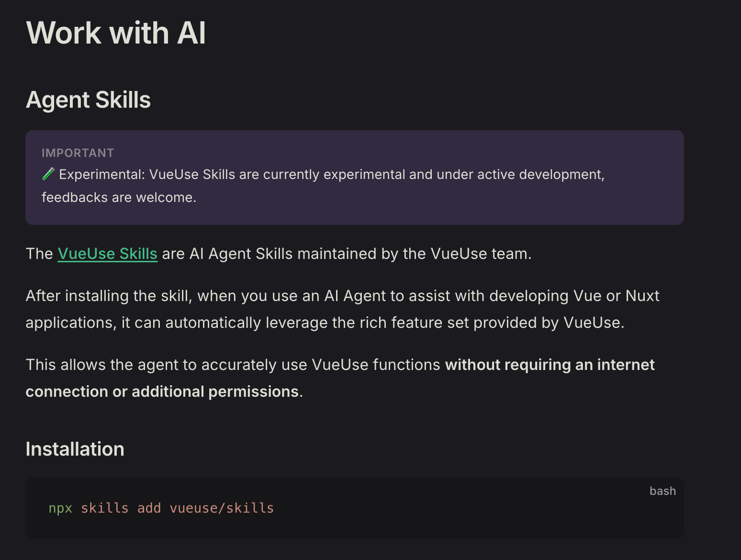Click the bold text 'without requiring an internet'

(x=550, y=365)
